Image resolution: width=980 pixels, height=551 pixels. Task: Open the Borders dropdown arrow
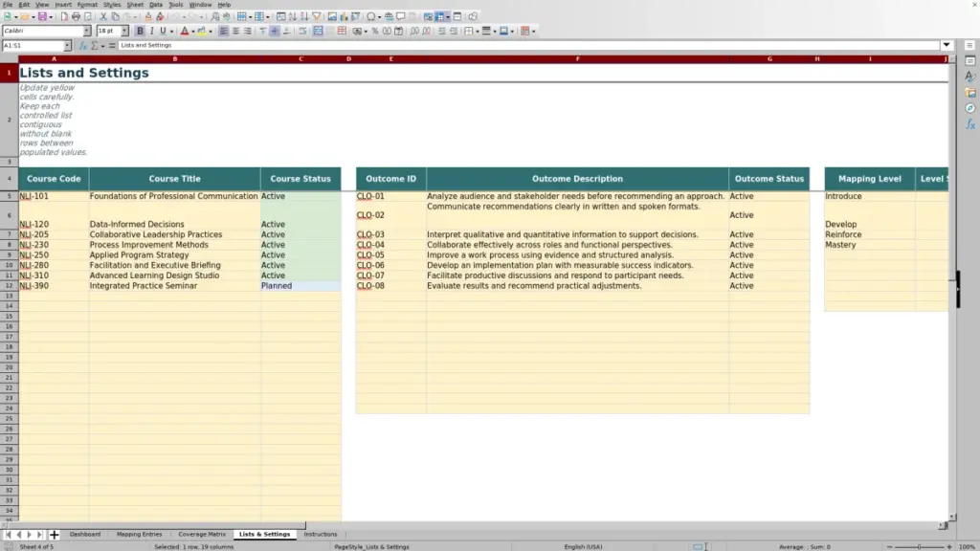pos(478,32)
